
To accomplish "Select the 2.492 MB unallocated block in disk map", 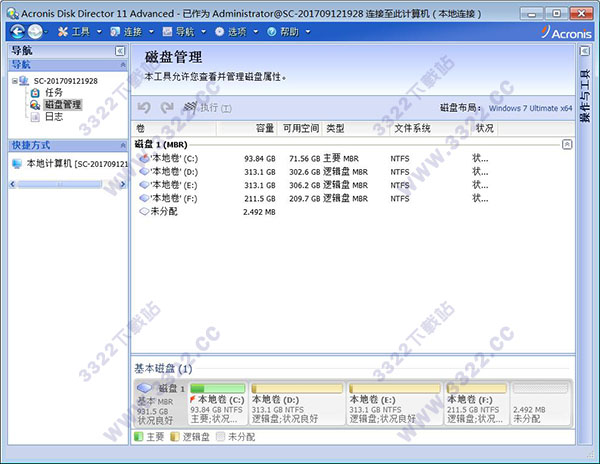I will tap(540, 404).
